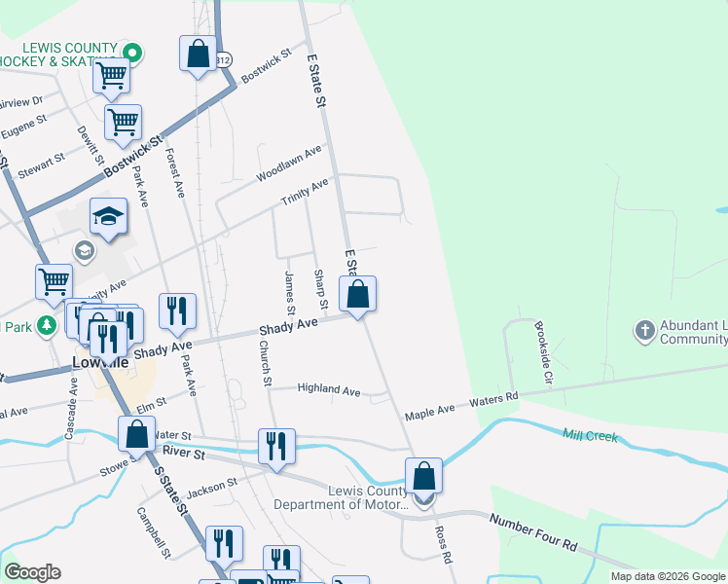Viewport: 728px width, 584px height.
Task: Select the Forest Ave street label
Action: tap(174, 172)
